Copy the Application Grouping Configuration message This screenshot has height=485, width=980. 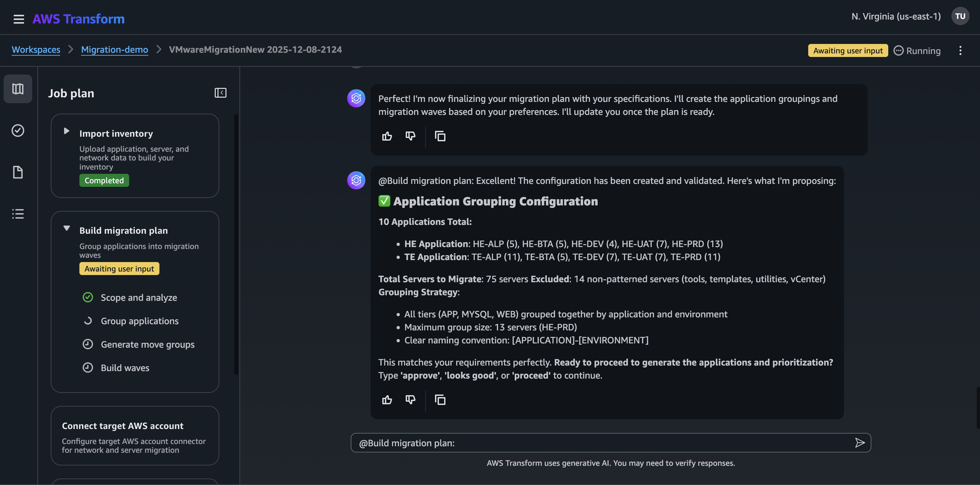click(x=440, y=400)
